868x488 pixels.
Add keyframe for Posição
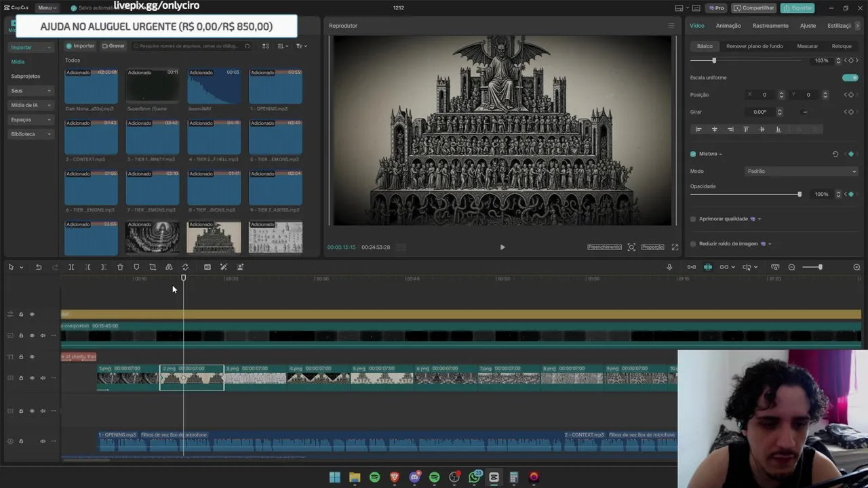851,95
